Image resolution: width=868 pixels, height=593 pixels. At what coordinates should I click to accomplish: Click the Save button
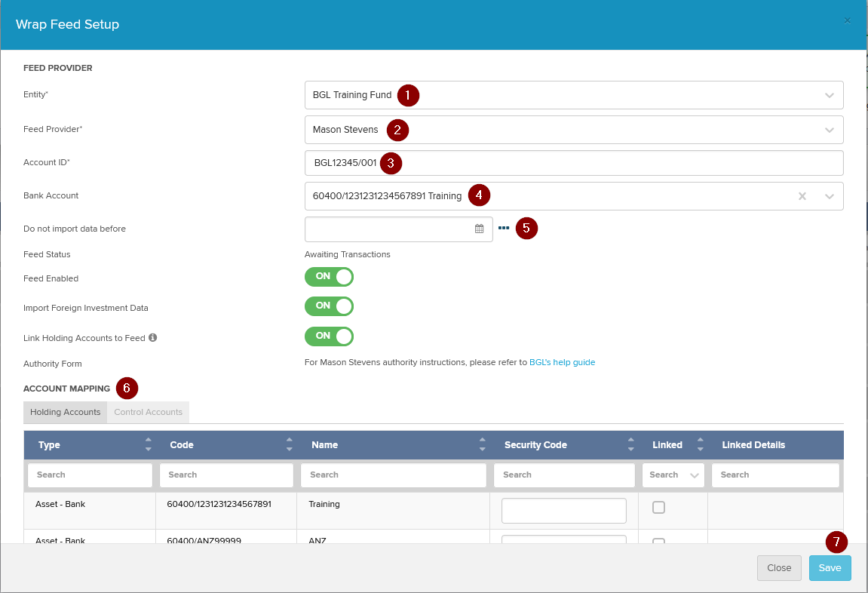pos(830,568)
